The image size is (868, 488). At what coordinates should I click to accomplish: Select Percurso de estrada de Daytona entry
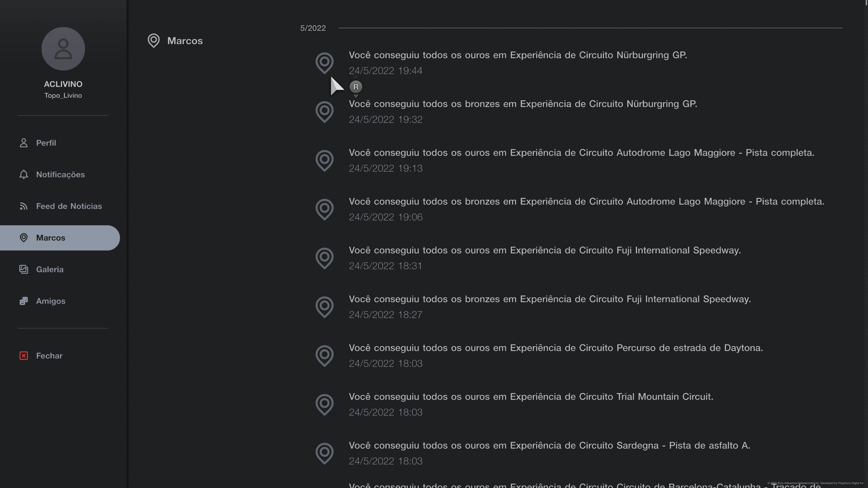click(556, 348)
